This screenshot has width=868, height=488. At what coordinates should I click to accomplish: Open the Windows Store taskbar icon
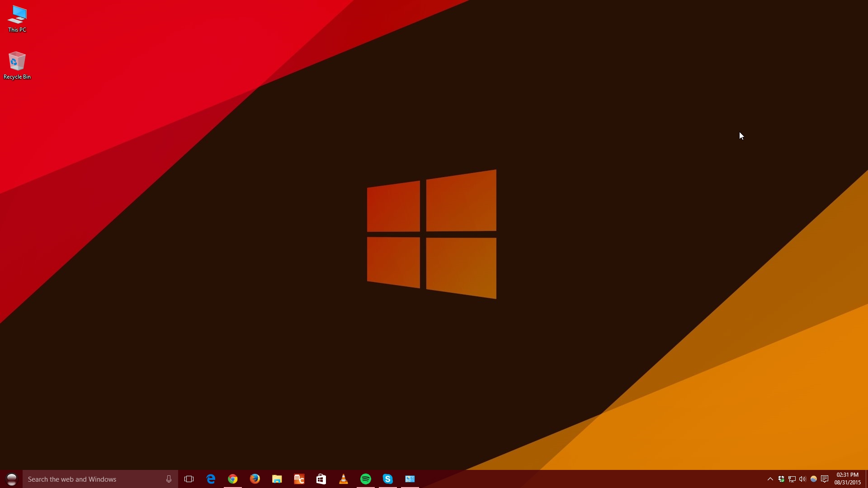pos(321,479)
